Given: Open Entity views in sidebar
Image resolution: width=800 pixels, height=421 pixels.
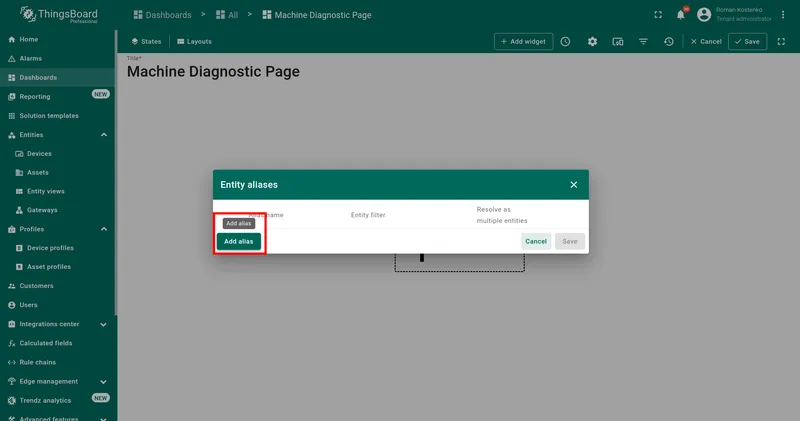Looking at the screenshot, I should [x=57, y=191].
